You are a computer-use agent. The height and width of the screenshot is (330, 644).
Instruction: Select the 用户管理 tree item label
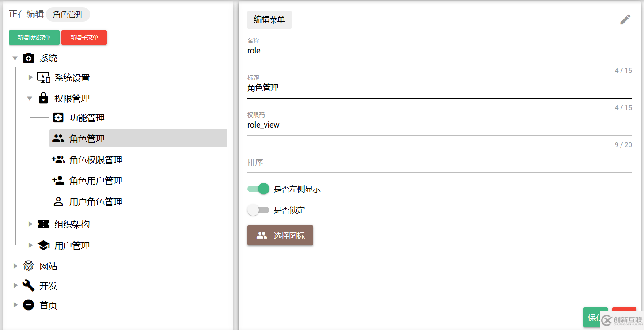point(72,245)
